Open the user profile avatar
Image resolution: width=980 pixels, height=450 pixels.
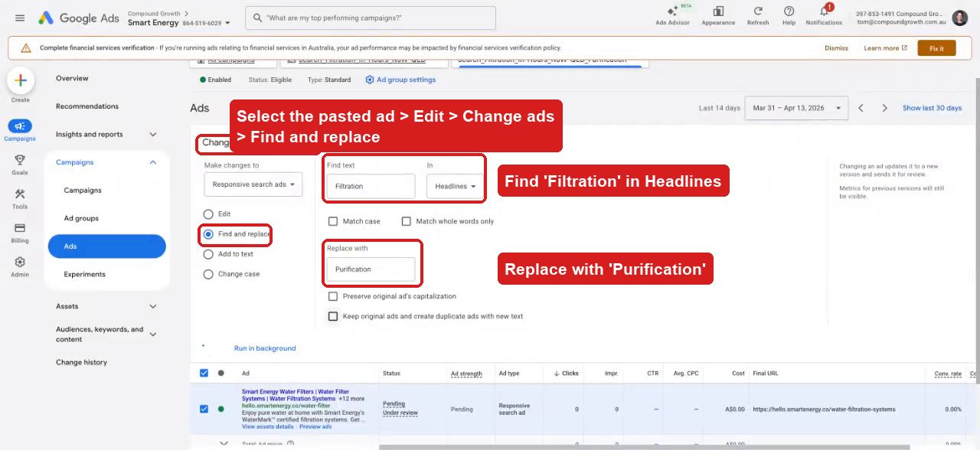point(960,18)
